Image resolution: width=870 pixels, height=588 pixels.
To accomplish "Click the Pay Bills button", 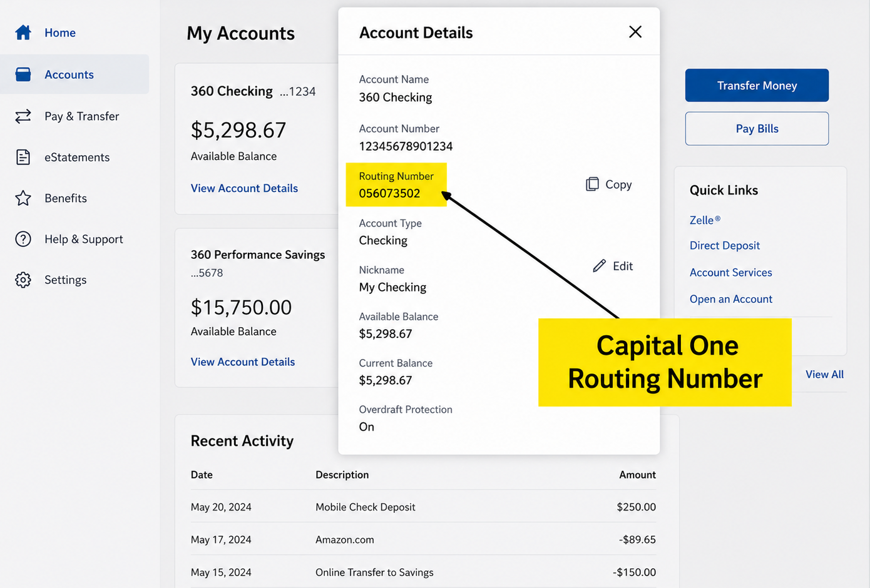I will (x=757, y=128).
